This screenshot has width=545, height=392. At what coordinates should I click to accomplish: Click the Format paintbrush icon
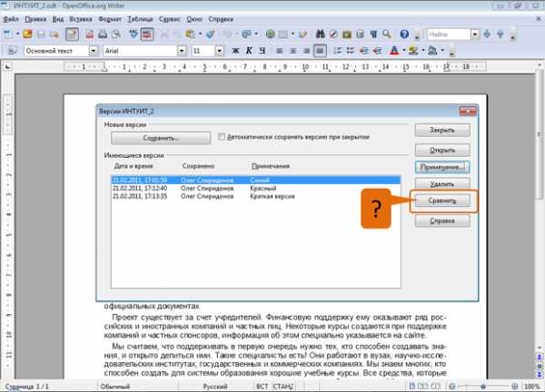[x=211, y=34]
